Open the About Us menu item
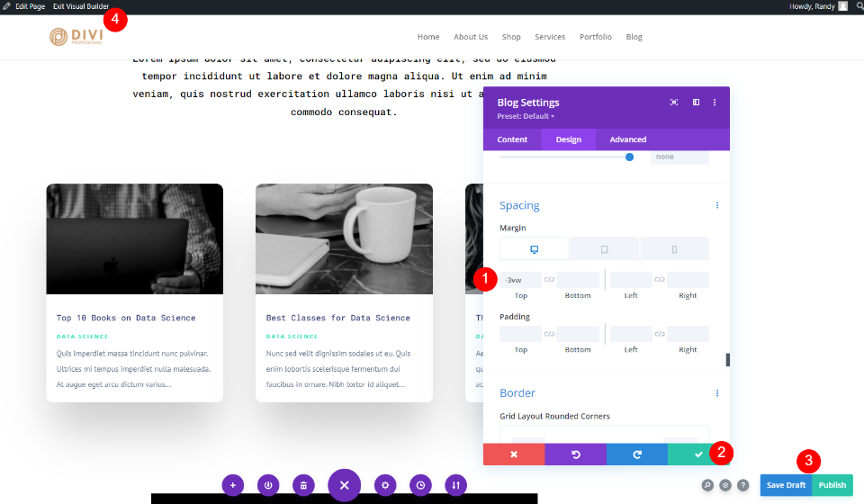864x504 pixels. click(x=471, y=37)
